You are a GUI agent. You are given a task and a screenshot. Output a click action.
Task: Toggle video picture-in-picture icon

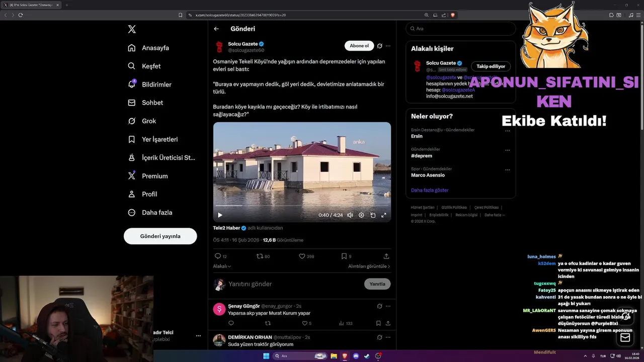pyautogui.click(x=373, y=215)
